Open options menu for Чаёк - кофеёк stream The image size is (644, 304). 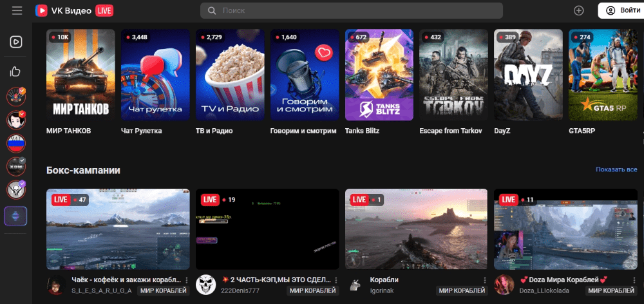[187, 280]
